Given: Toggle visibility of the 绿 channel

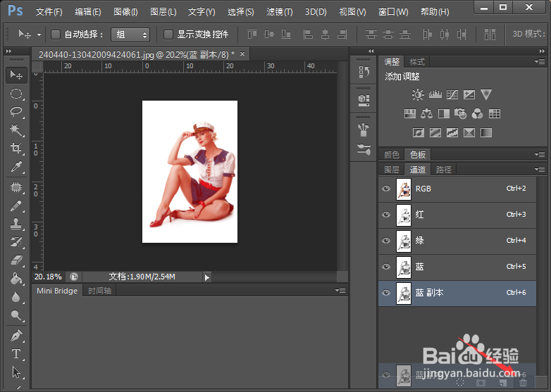Looking at the screenshot, I should [386, 241].
